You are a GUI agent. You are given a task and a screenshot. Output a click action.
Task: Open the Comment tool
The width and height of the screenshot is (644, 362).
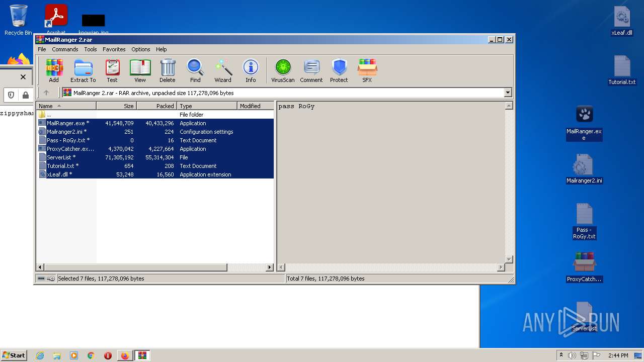(311, 71)
